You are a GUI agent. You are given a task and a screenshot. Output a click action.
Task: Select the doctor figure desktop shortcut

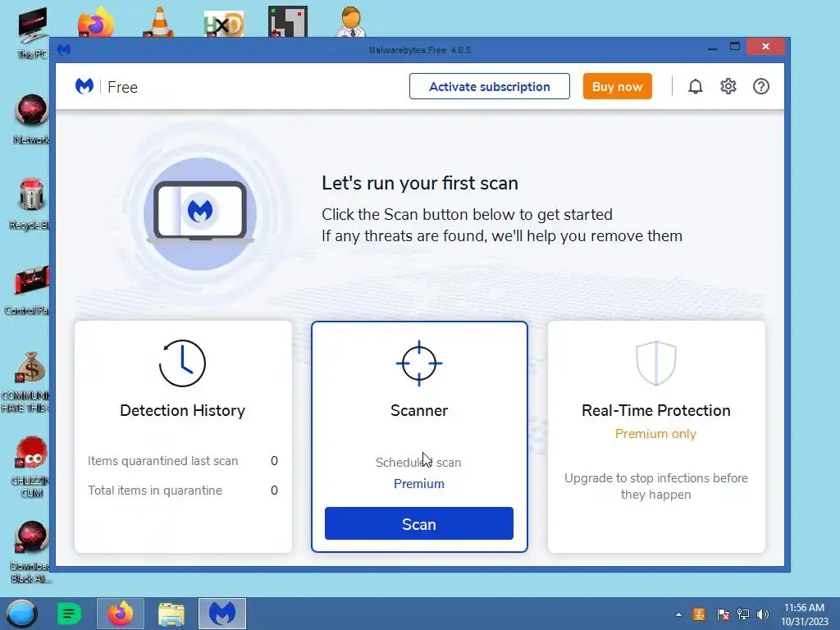351,22
